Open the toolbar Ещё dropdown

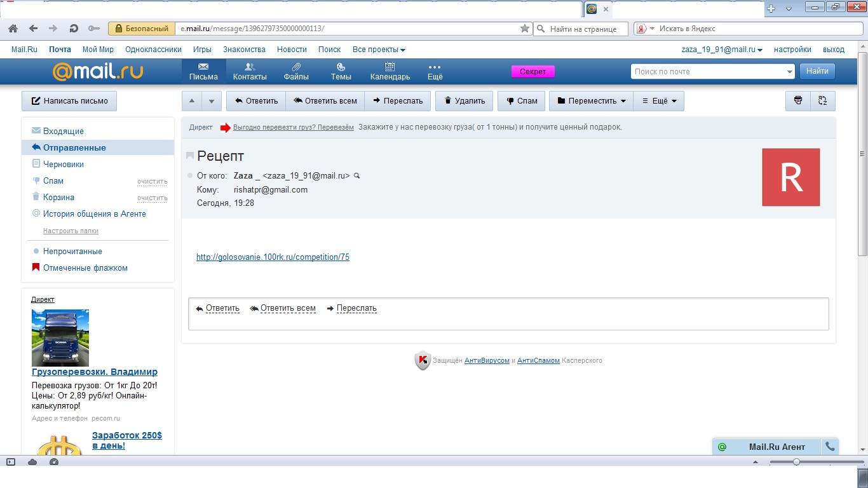pos(659,101)
